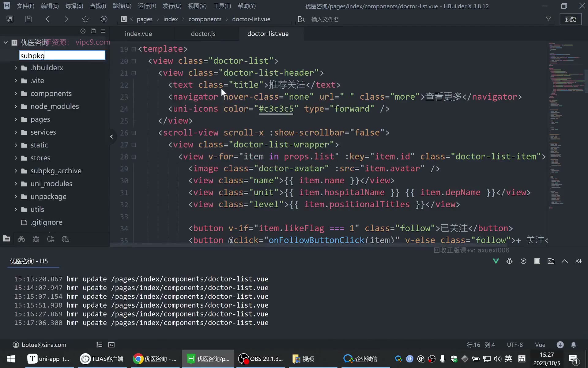Open the OBS taskbar button

[x=261, y=359]
